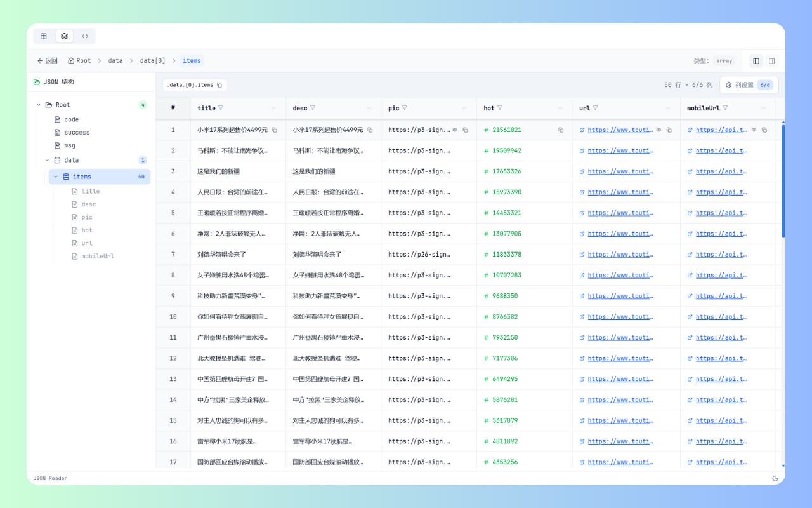Select title field in tree
812x508 pixels.
pyautogui.click(x=90, y=191)
